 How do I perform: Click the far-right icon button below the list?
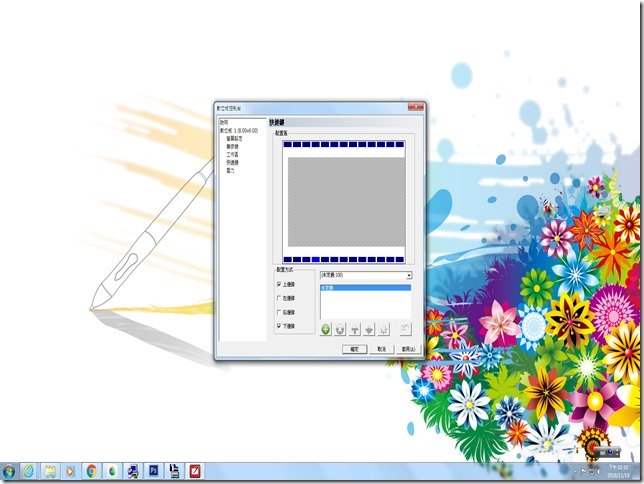point(404,327)
